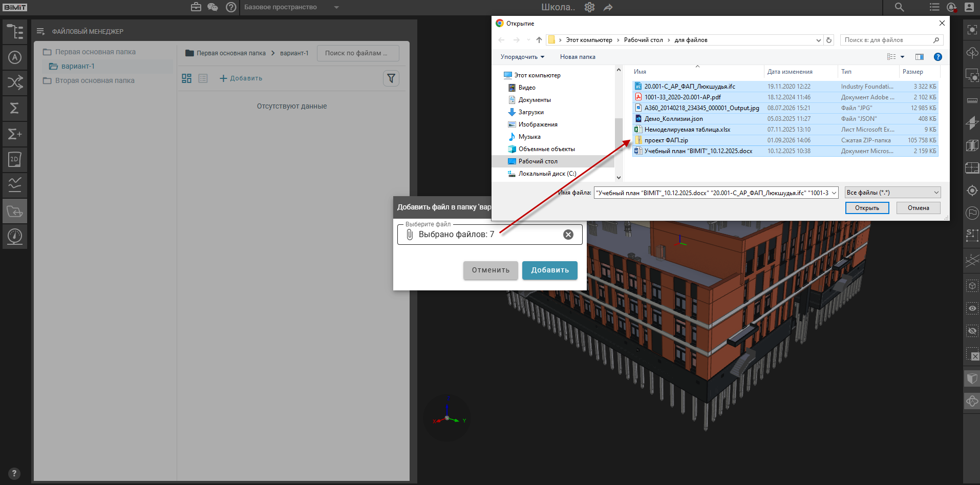Toggle the crossed-eye hide tool on right toolbar

[x=972, y=331]
